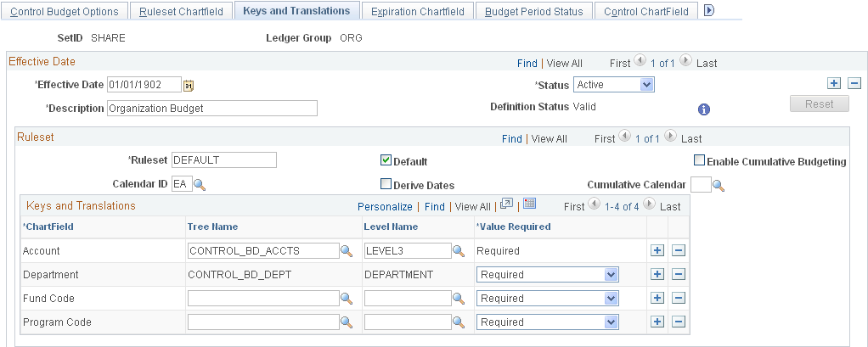The image size is (868, 347).
Task: Show more tabs with the right arrow
Action: [708, 10]
